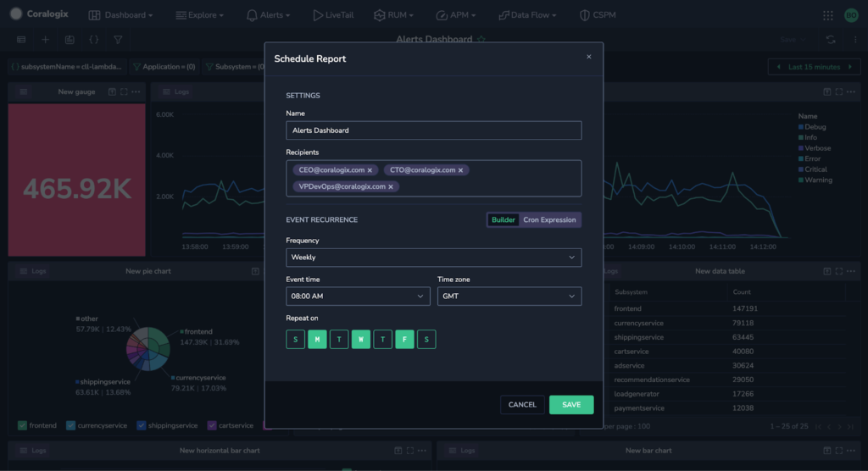Click the Application filter
The image size is (868, 471).
click(x=164, y=66)
